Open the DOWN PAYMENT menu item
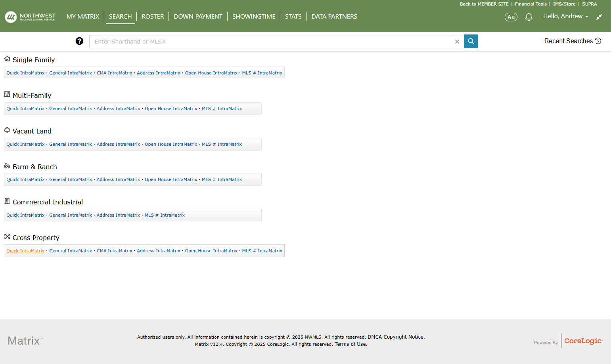This screenshot has height=364, width=611. (x=198, y=17)
